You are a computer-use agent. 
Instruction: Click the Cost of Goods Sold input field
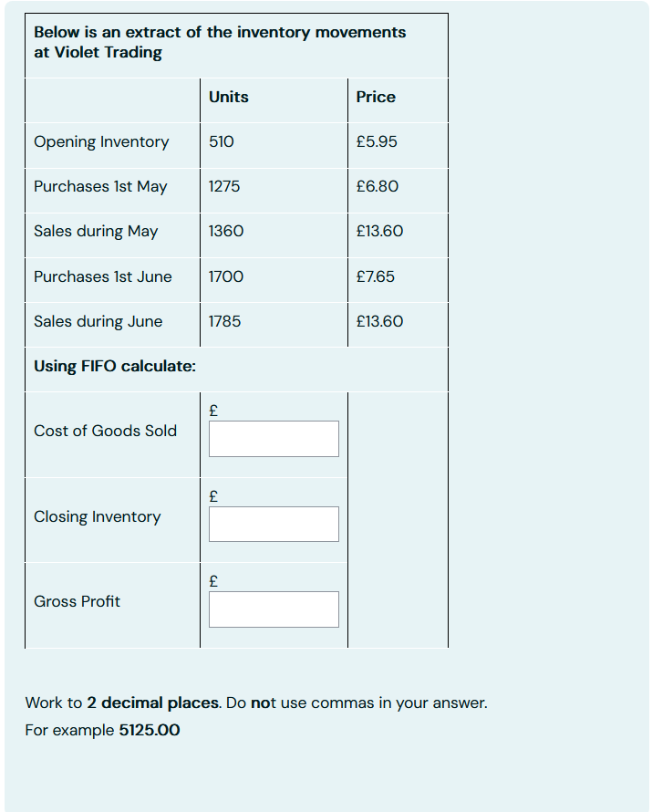[273, 438]
